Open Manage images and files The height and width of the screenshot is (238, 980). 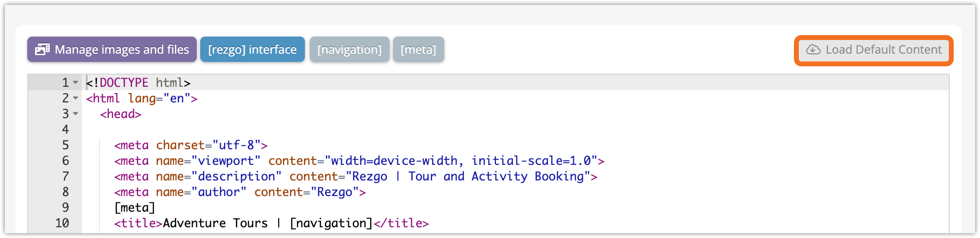[x=112, y=49]
